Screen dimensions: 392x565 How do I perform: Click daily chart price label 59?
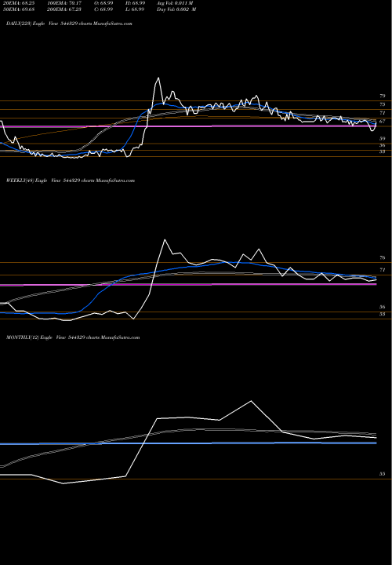(x=383, y=138)
